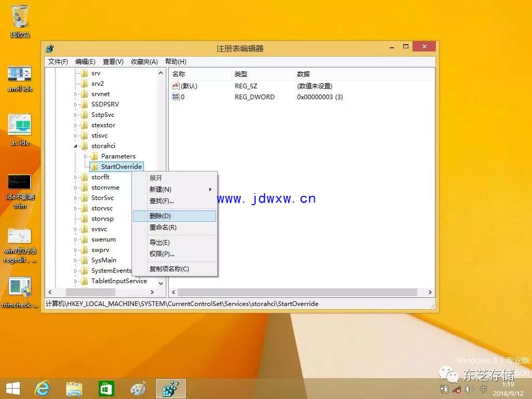The image size is (532, 399).
Task: Open the Paint taskbar icon
Action: pyautogui.click(x=138, y=389)
